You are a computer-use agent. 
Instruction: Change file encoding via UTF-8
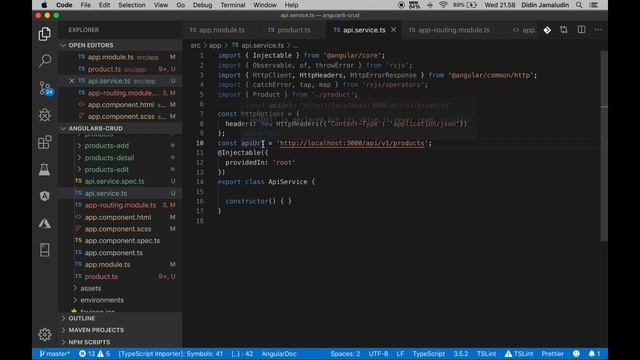coord(378,354)
